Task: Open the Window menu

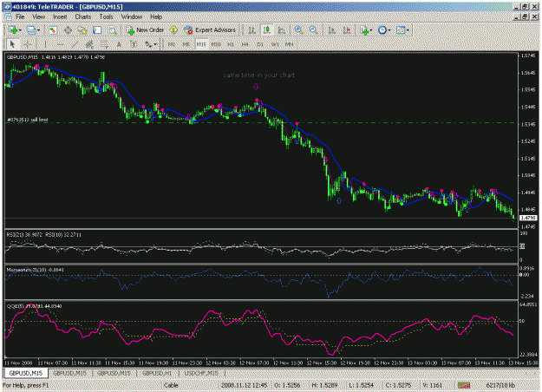Action: click(132, 16)
